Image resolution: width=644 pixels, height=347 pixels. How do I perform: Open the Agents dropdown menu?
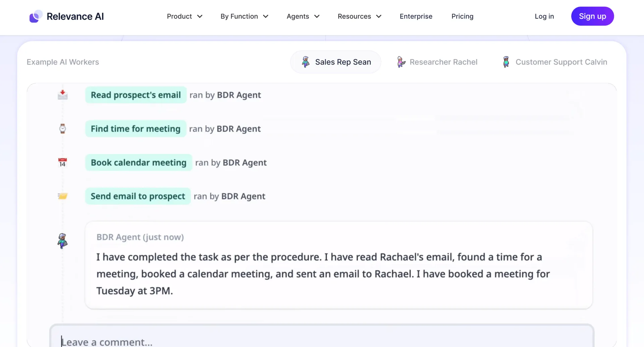coord(303,16)
